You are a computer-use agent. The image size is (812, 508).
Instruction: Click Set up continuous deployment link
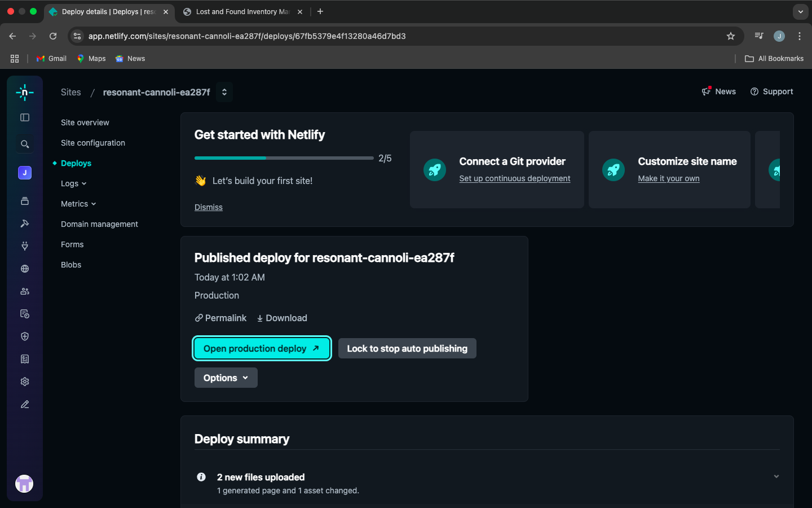point(515,178)
